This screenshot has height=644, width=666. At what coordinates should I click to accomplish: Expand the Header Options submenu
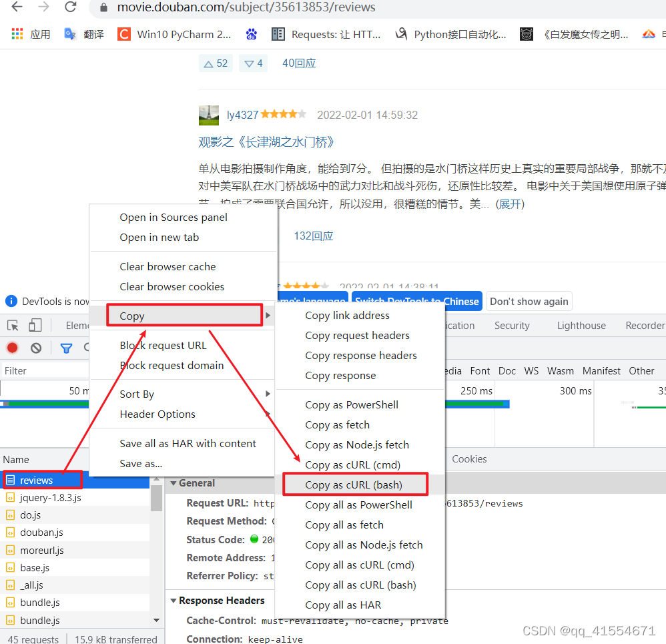point(184,414)
